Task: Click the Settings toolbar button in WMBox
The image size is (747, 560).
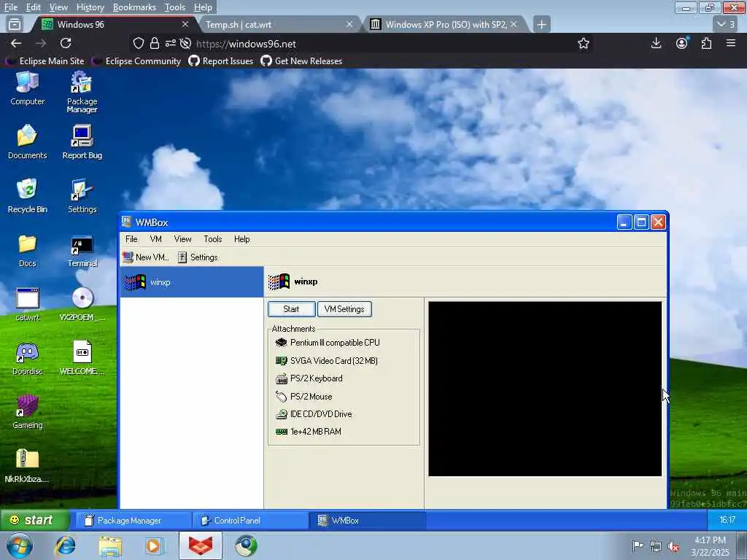Action: pos(198,257)
